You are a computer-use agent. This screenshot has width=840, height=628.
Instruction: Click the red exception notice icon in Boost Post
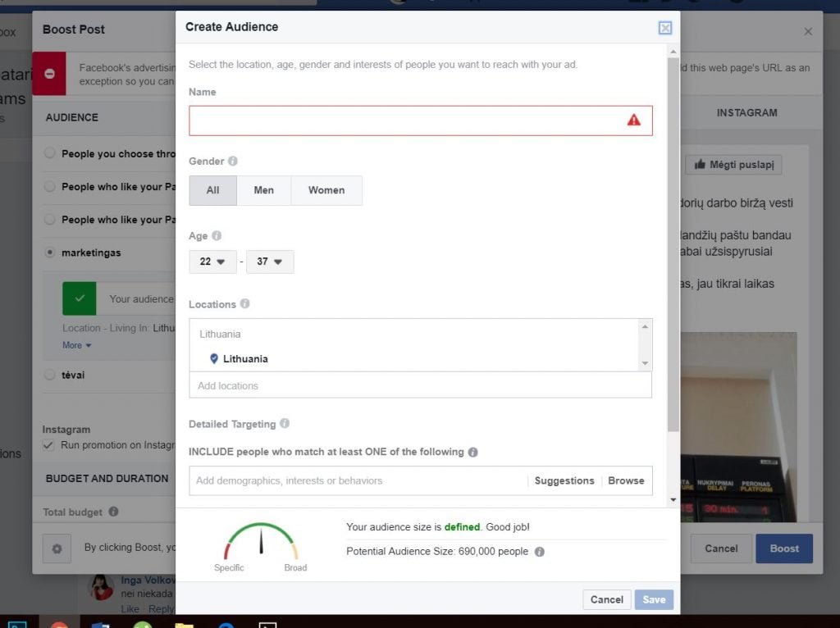click(x=49, y=73)
